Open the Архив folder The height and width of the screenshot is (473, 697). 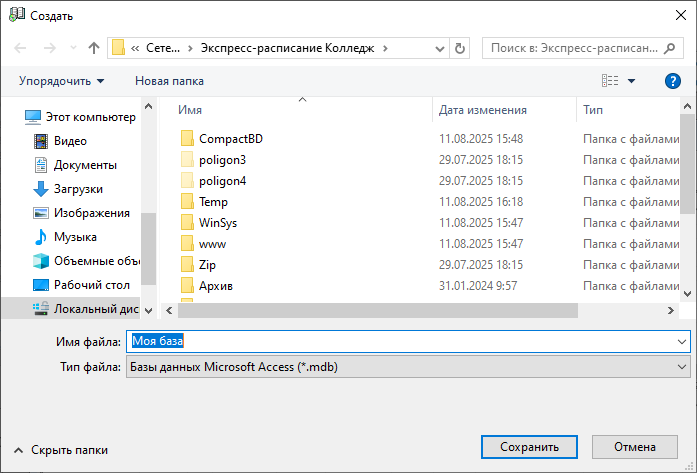coord(216,286)
